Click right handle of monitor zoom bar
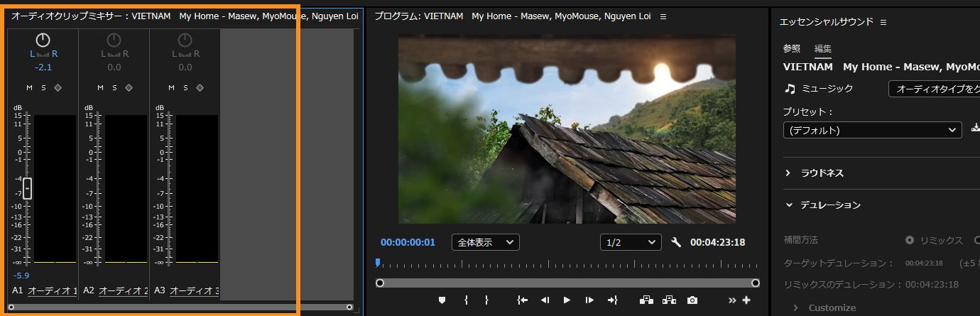 tap(756, 283)
